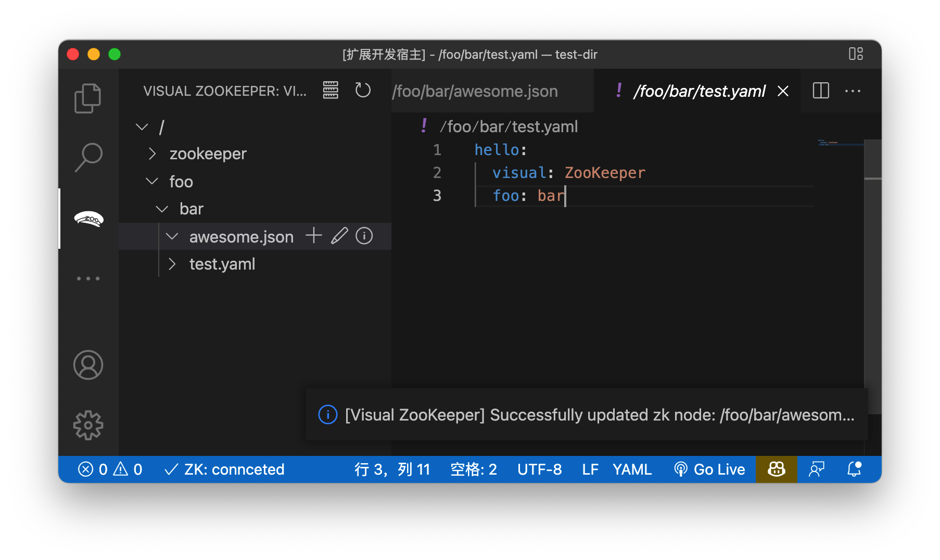Expand the zookeeper node
940x560 pixels.
point(152,154)
